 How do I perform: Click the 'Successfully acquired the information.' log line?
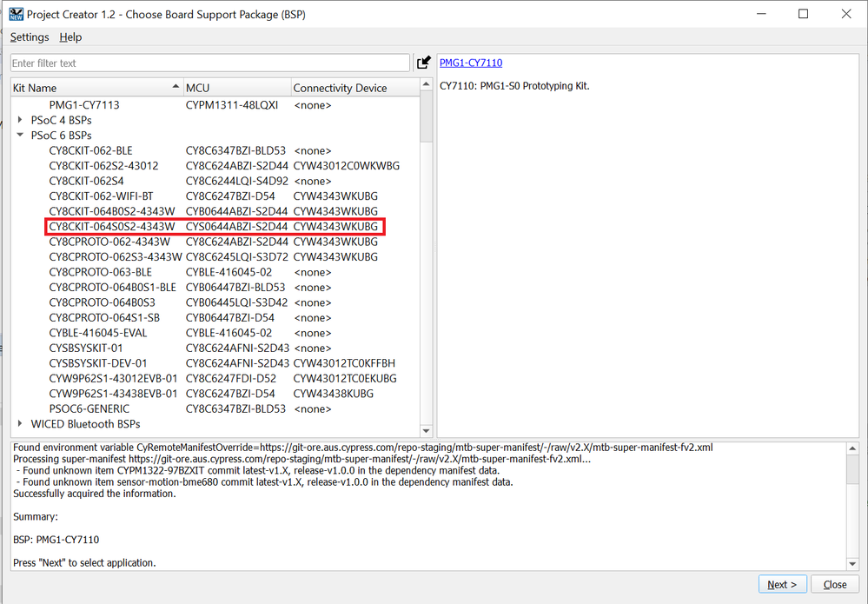95,494
